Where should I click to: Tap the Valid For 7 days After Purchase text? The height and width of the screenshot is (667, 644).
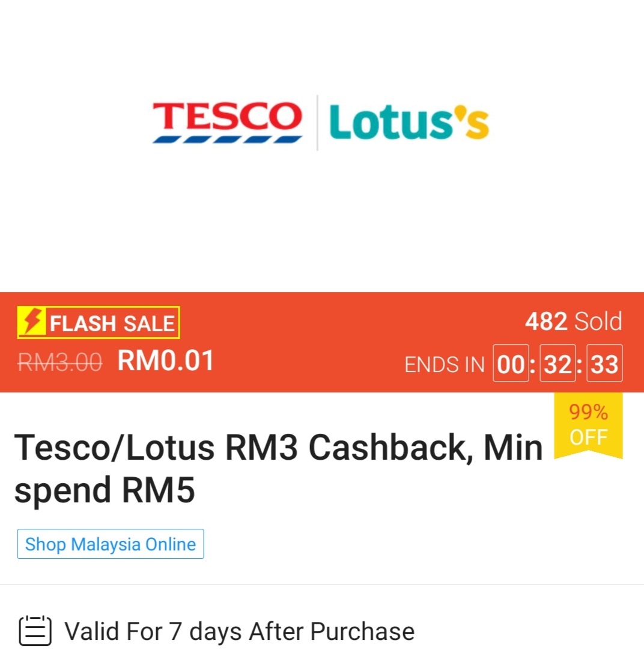[239, 632]
